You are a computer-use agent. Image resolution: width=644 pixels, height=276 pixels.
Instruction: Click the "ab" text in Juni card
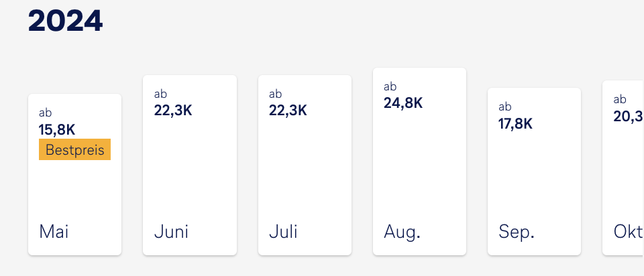coord(160,94)
